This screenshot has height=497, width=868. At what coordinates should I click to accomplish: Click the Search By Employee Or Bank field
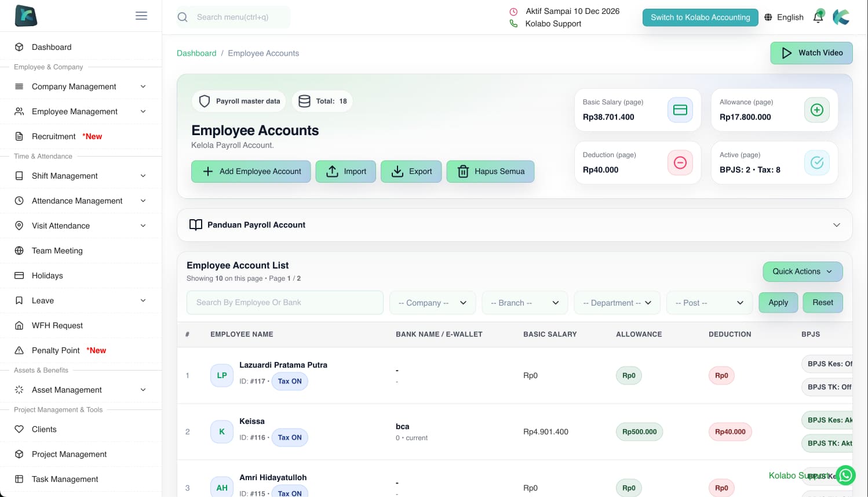pyautogui.click(x=285, y=303)
